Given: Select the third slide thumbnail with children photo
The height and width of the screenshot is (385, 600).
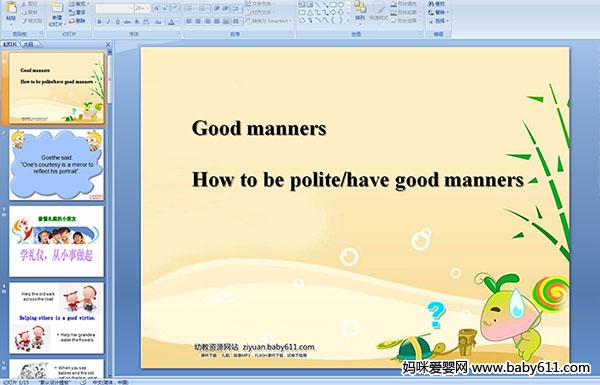Looking at the screenshot, I should [57, 241].
